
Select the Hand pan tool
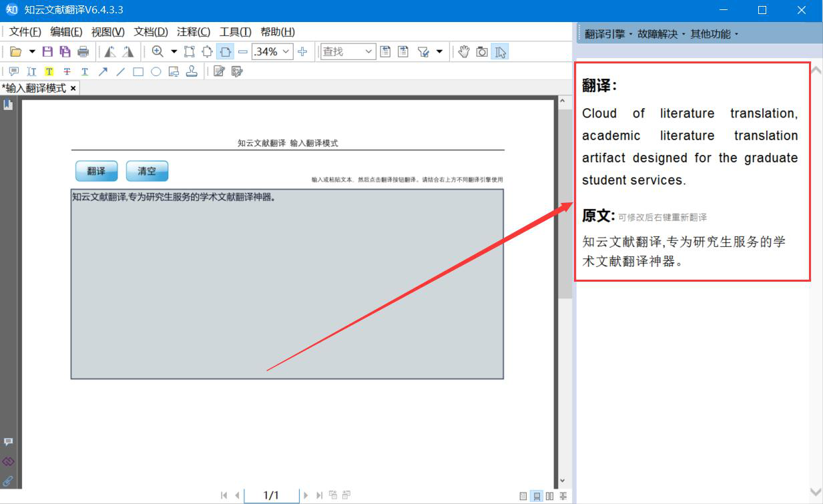(x=465, y=52)
